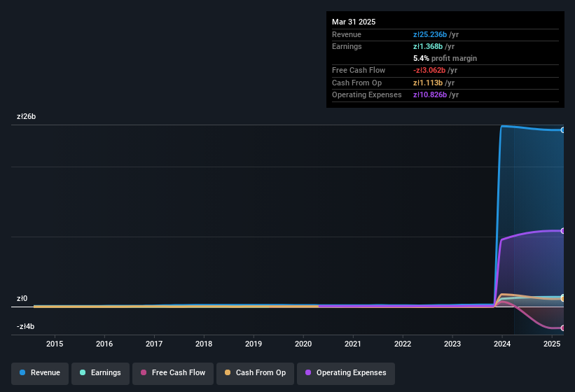Click the zł26b y-axis label
575x392 pixels.
[27, 116]
